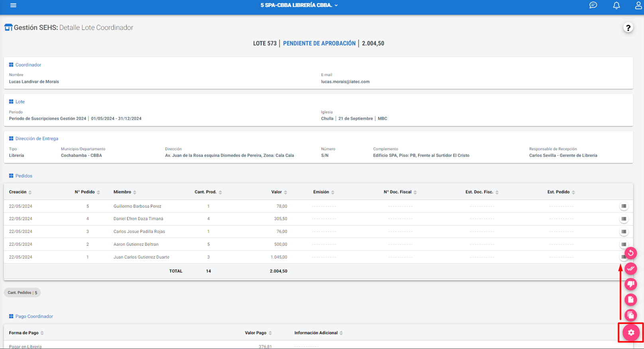
Task: Click the Cant. Pedidos 5 chip
Action: click(x=22, y=292)
